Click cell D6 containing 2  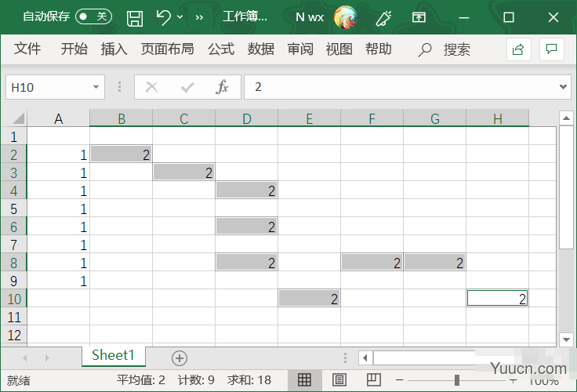tap(246, 227)
